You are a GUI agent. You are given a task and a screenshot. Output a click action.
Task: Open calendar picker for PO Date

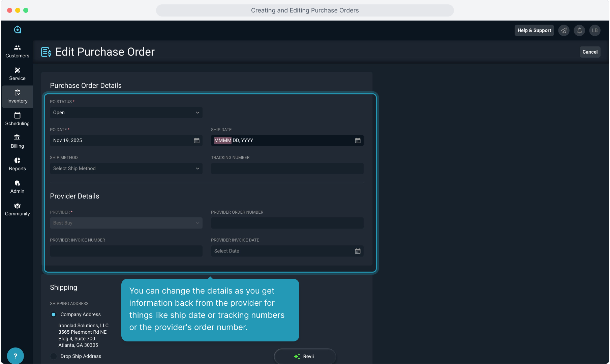196,141
